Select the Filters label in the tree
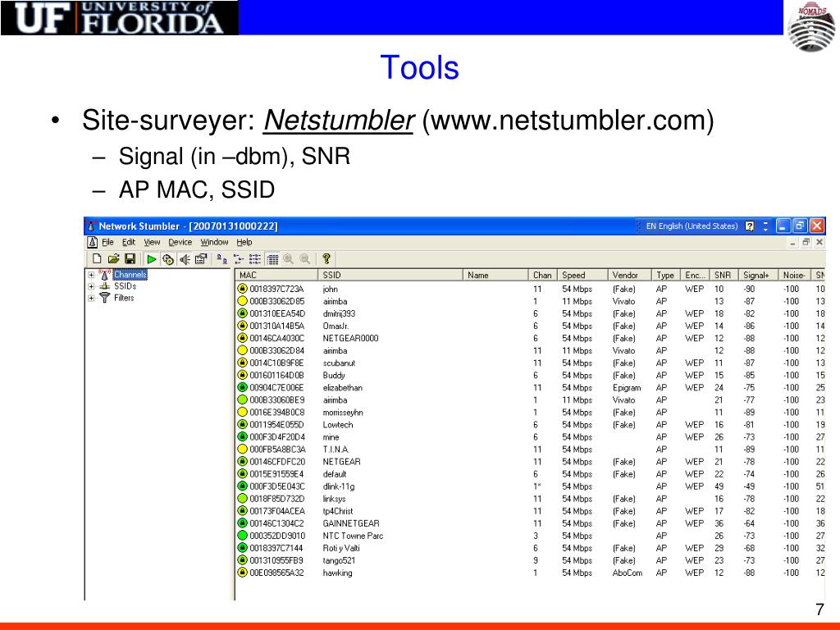Image resolution: width=840 pixels, height=630 pixels. 124,298
